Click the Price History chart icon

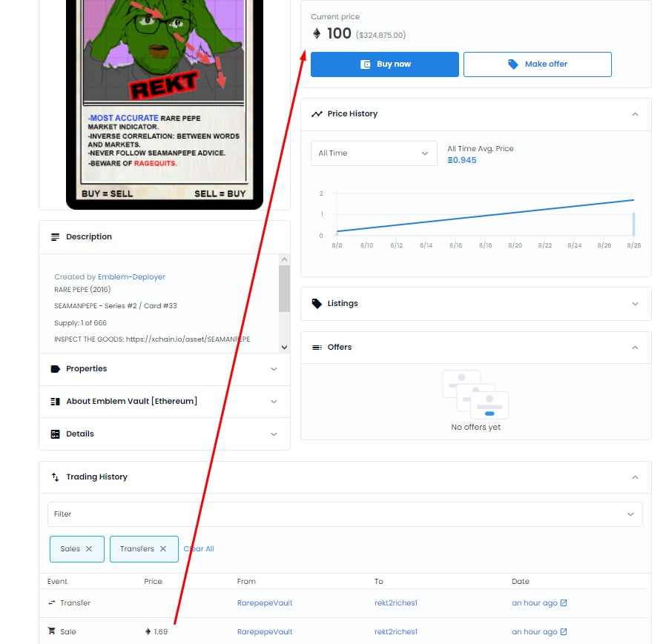(x=317, y=113)
